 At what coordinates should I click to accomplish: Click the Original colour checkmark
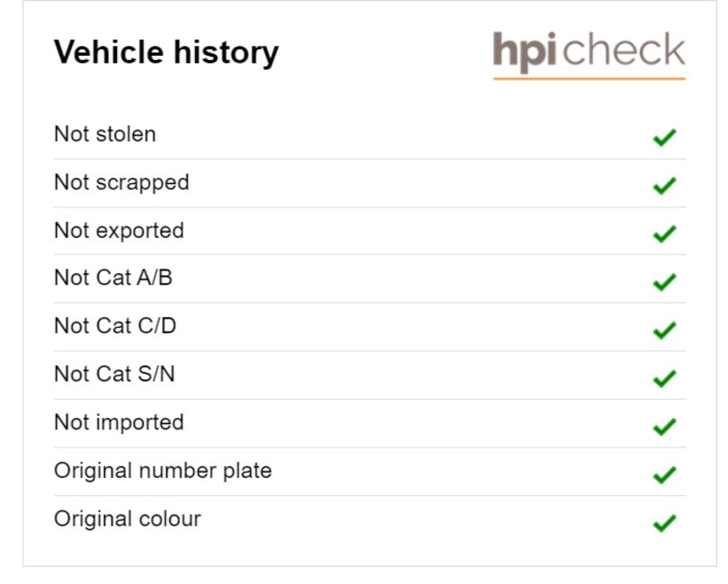click(664, 523)
